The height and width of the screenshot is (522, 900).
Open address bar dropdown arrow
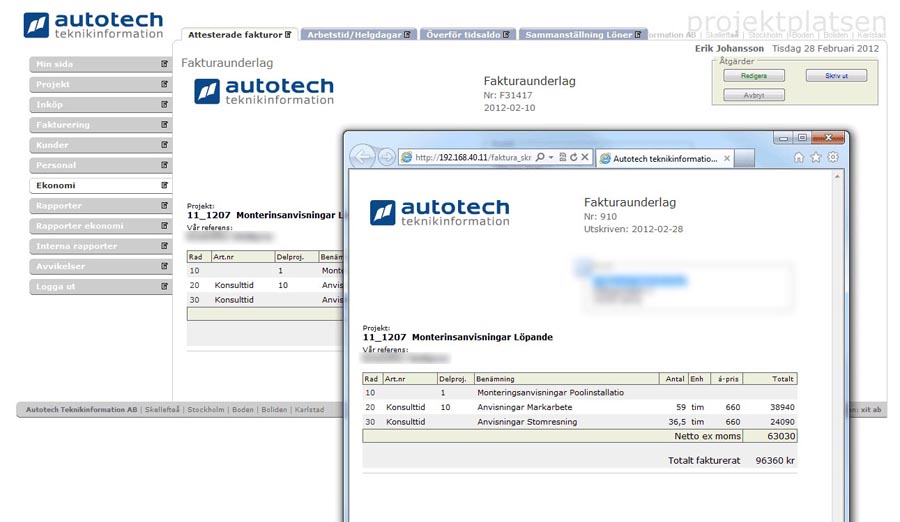(551, 157)
